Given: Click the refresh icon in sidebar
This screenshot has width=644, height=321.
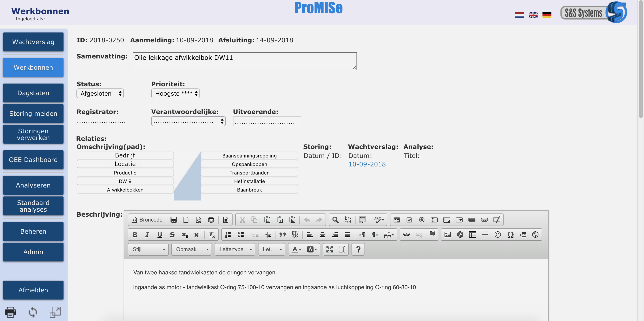Looking at the screenshot, I should point(33,312).
